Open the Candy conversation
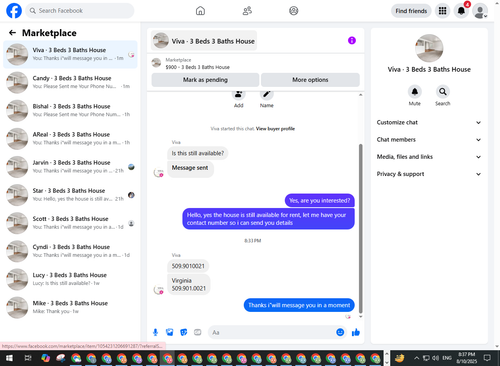500x366 pixels. tap(70, 82)
